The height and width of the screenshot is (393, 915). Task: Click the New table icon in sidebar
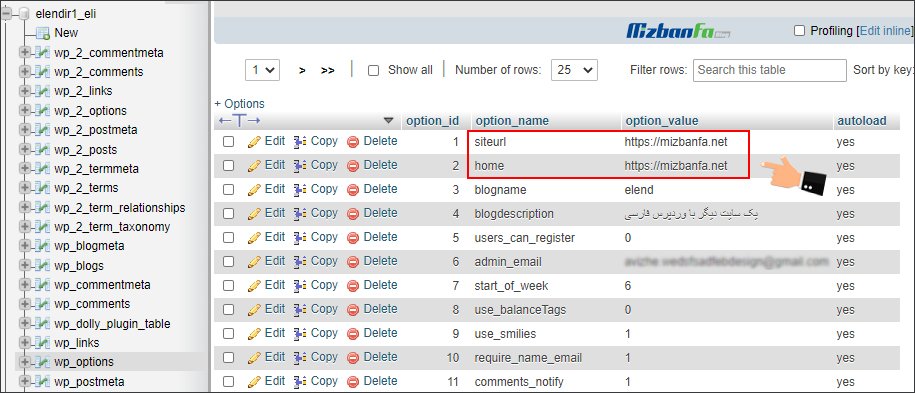(43, 33)
